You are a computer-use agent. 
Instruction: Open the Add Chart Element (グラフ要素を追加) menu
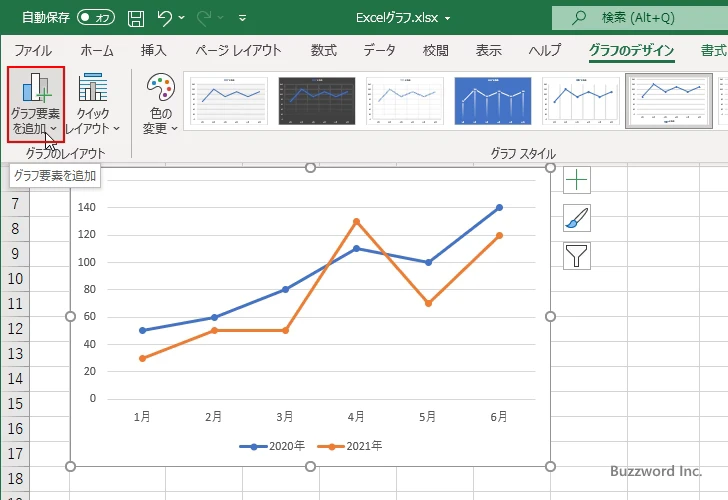point(36,104)
